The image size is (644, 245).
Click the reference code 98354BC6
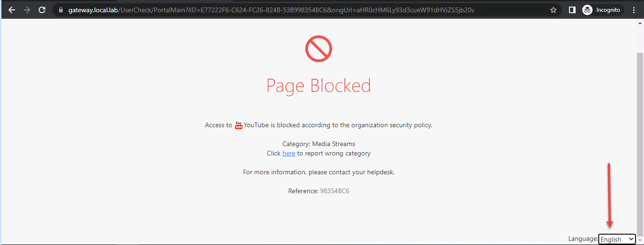pyautogui.click(x=335, y=191)
